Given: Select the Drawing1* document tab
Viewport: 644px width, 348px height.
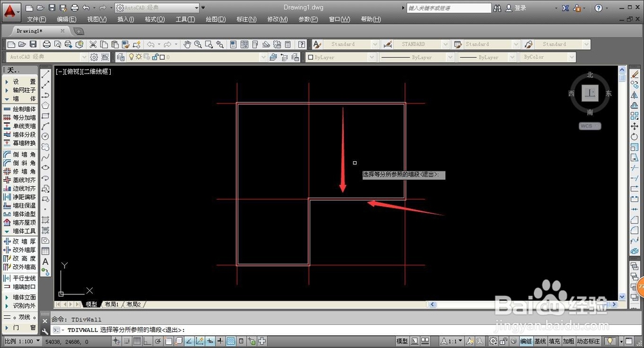Looking at the screenshot, I should click(x=30, y=31).
